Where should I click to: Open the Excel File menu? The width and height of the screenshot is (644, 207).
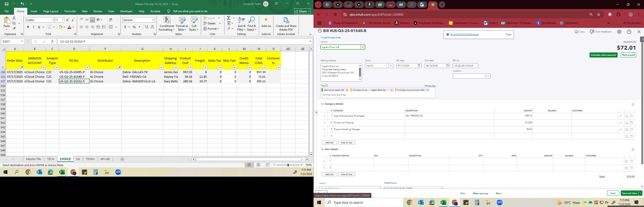7,11
